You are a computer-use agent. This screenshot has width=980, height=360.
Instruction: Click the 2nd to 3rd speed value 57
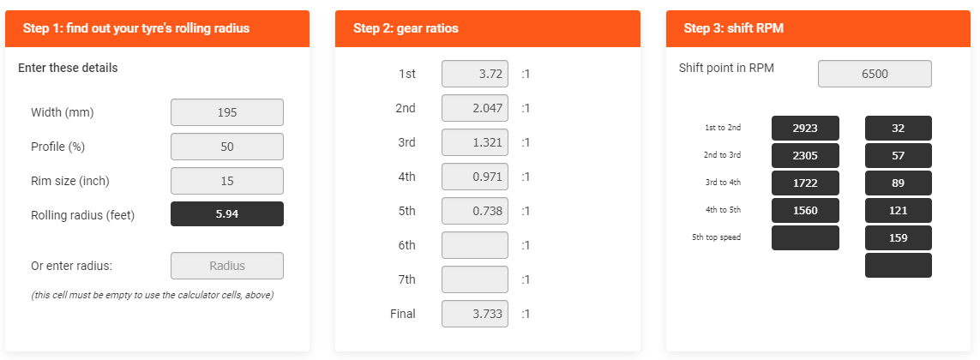tap(899, 155)
